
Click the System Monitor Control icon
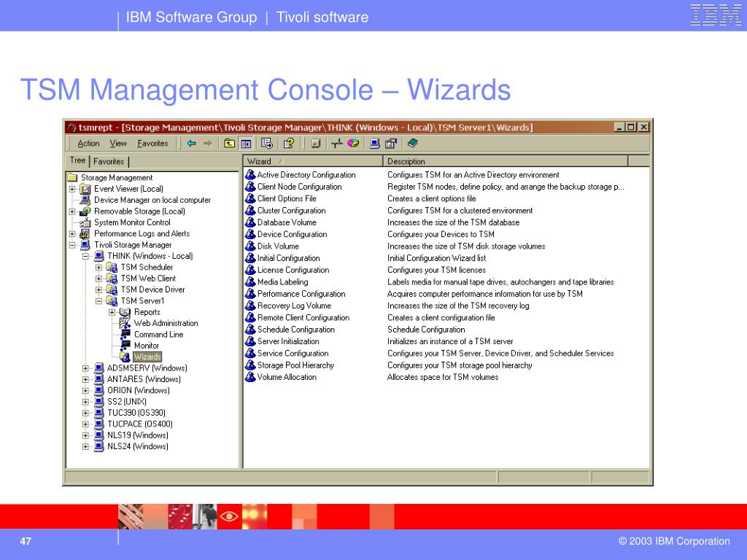click(x=85, y=222)
